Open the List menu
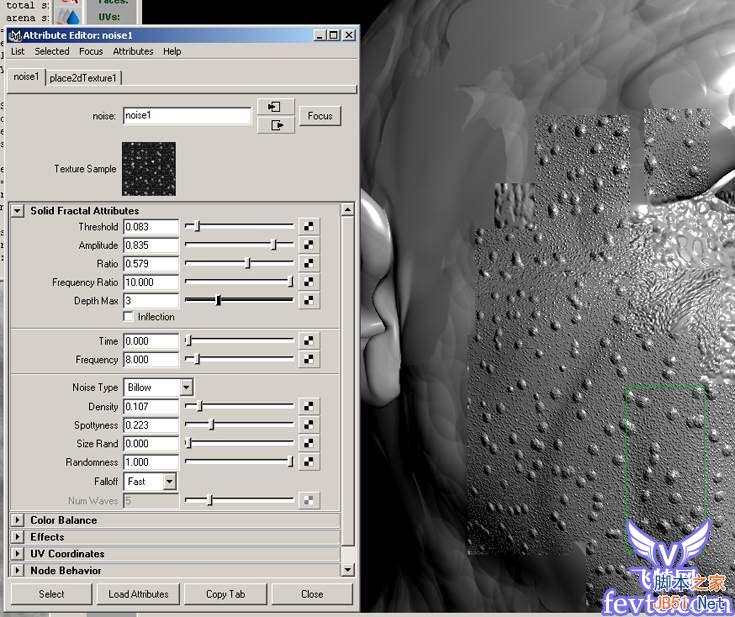 tap(18, 51)
